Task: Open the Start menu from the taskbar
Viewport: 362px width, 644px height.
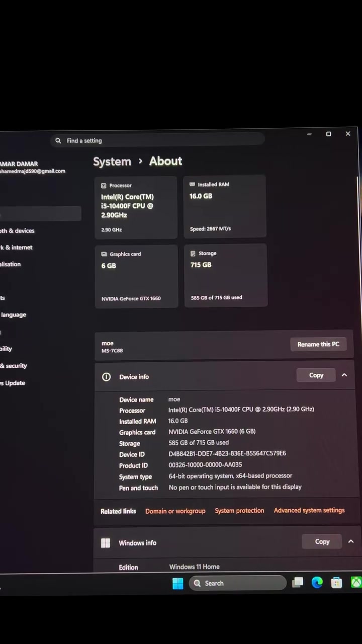Action: [x=178, y=583]
